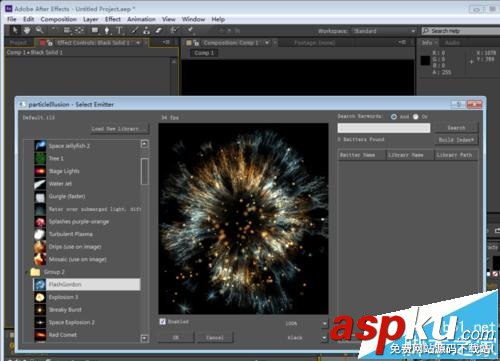The height and width of the screenshot is (361, 500).
Task: Click the Comp 1 breadcrumb tab
Action: pos(204,53)
